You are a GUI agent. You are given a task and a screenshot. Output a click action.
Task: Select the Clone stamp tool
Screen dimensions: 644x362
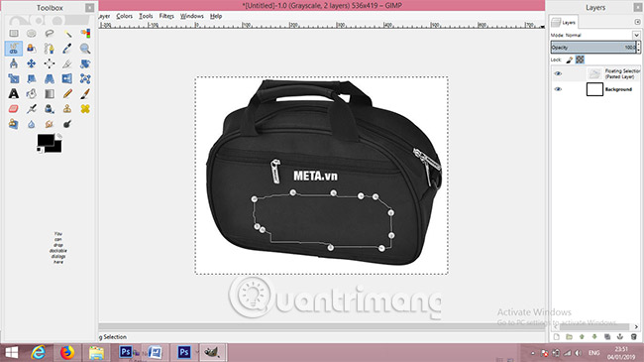point(67,109)
